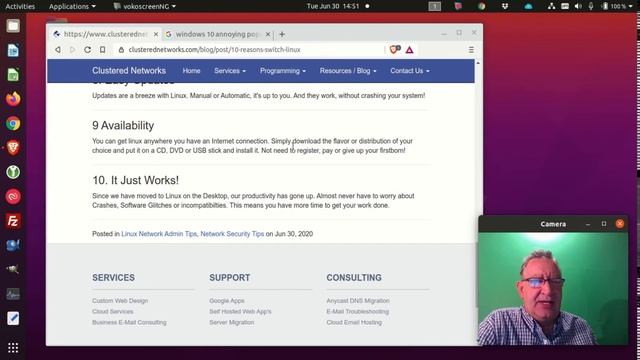Reload the page with refresh icon
Image resolution: width=640 pixels, height=360 pixels.
[87, 49]
